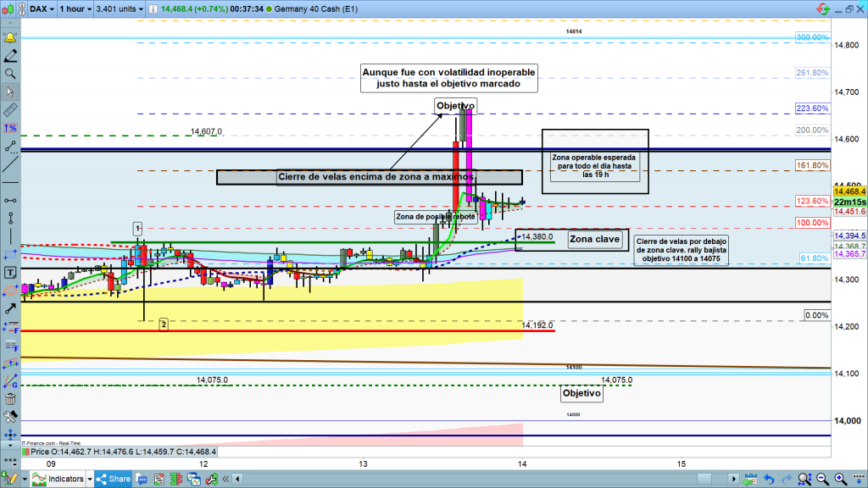Select the ruler measurement tool
Viewport: 868px width, 488px height.
(x=10, y=110)
